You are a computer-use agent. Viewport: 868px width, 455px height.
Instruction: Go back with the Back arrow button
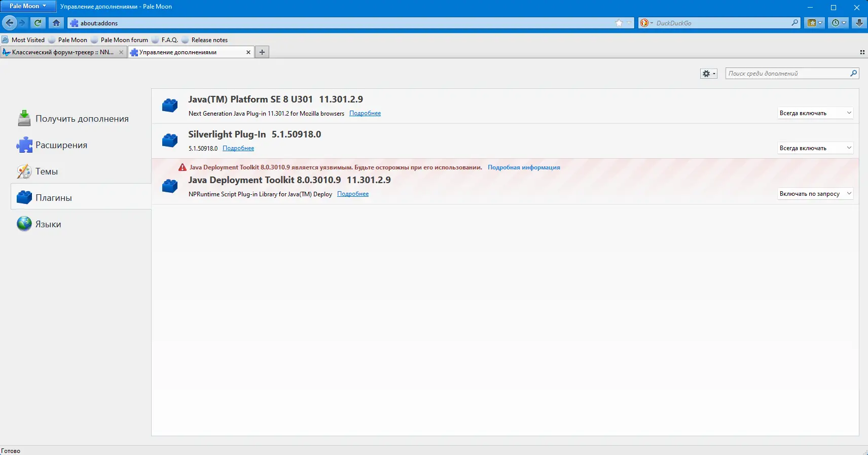tap(10, 23)
